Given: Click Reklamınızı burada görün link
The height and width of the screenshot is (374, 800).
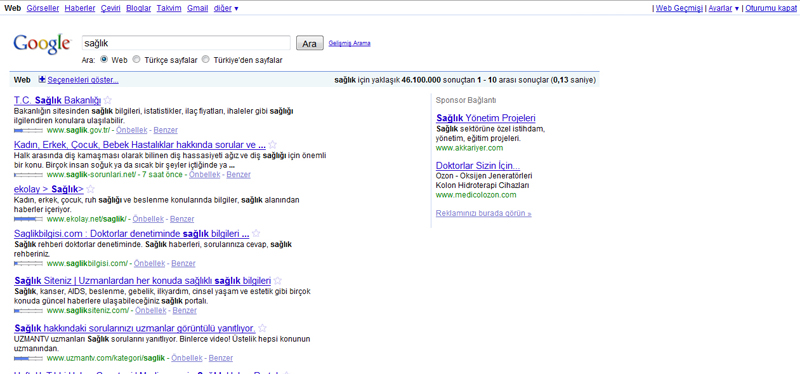Looking at the screenshot, I should coord(484,213).
